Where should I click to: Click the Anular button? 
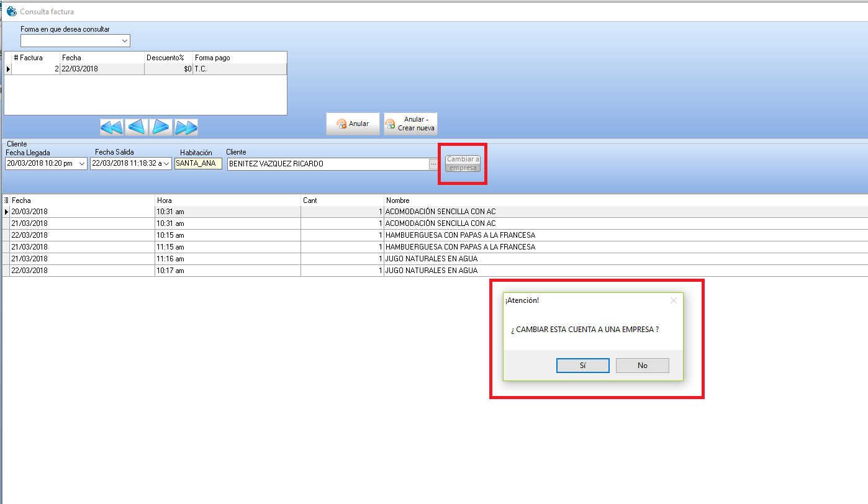(x=353, y=124)
